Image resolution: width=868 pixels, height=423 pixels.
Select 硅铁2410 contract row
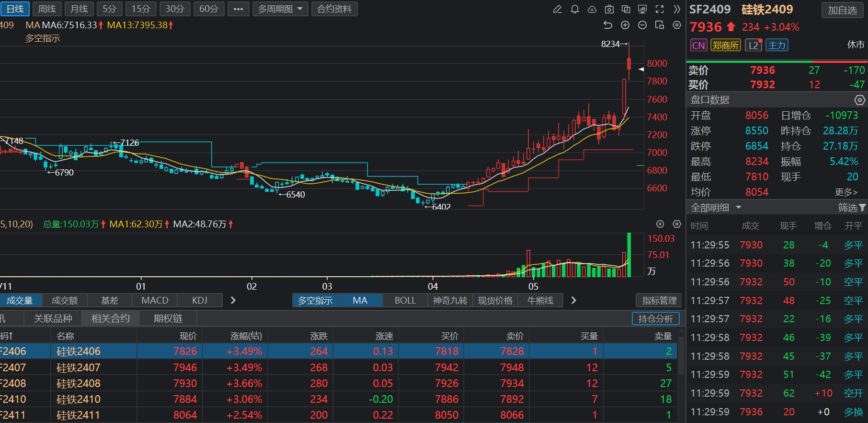(338, 399)
